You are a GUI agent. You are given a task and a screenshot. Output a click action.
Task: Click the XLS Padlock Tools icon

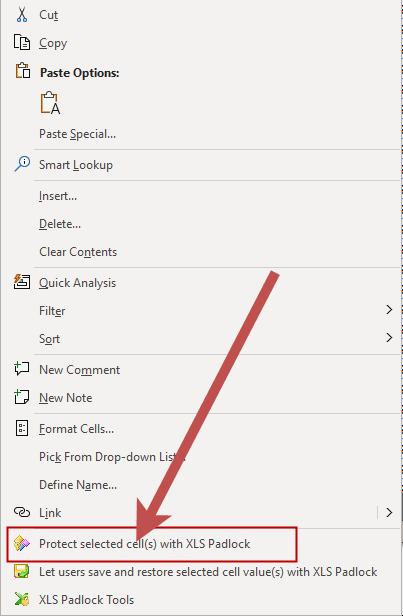[22, 599]
